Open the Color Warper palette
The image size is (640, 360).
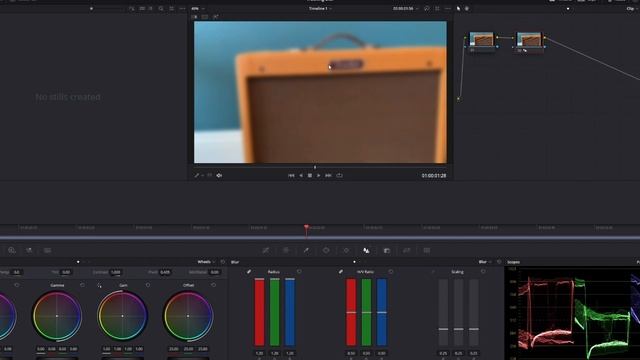286,250
